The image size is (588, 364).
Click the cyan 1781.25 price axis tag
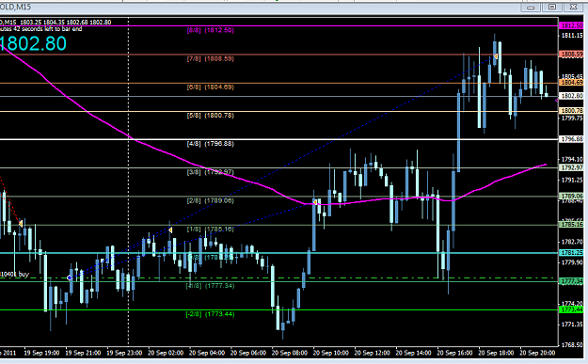click(x=571, y=253)
